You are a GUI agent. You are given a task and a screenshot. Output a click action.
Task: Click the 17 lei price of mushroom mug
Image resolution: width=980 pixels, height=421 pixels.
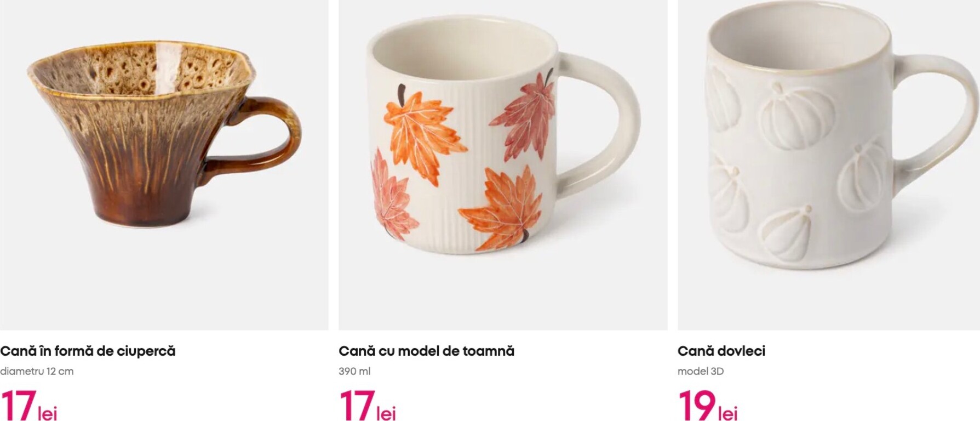[28, 405]
